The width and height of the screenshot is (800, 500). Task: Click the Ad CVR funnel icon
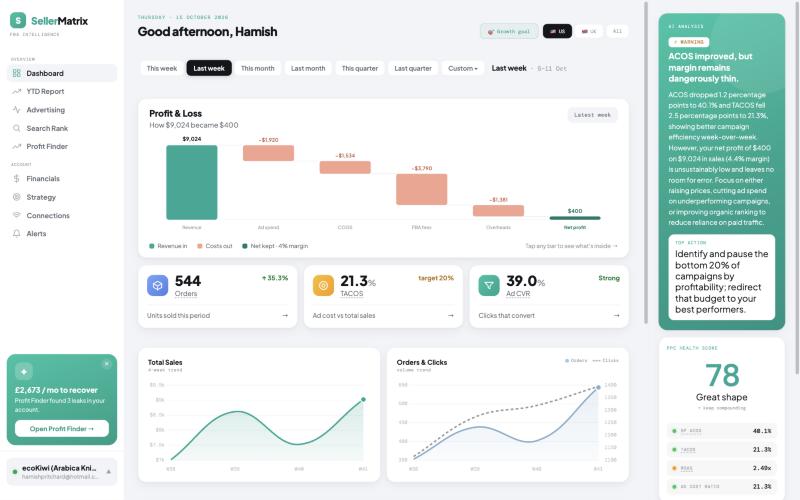coord(489,286)
